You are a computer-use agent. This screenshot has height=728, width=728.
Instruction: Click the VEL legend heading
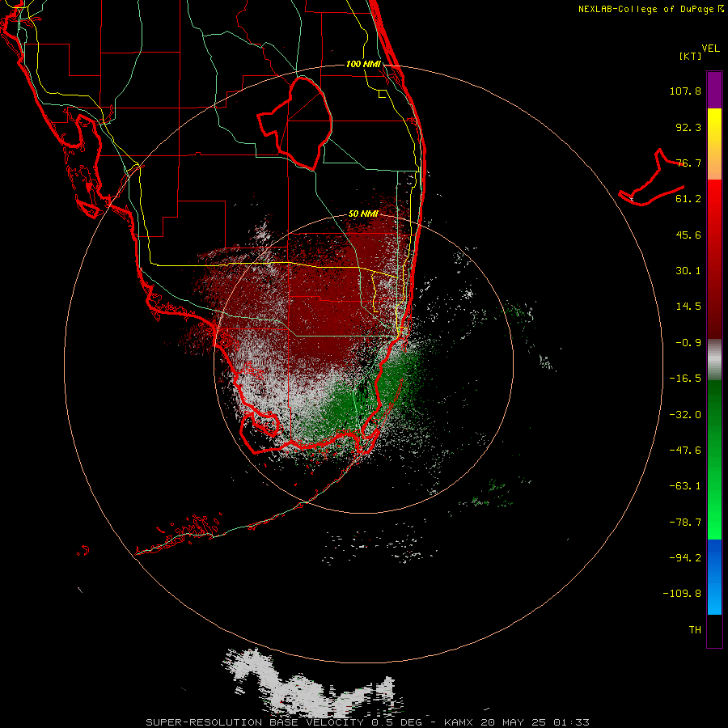point(710,49)
